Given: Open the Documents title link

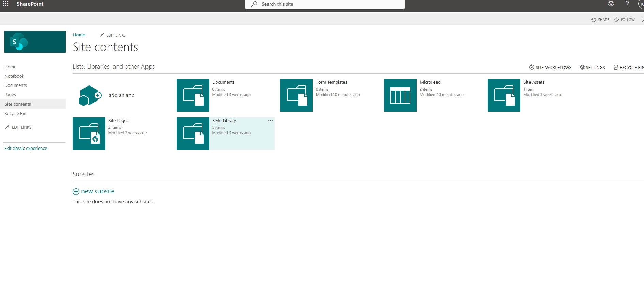Looking at the screenshot, I should [x=224, y=82].
